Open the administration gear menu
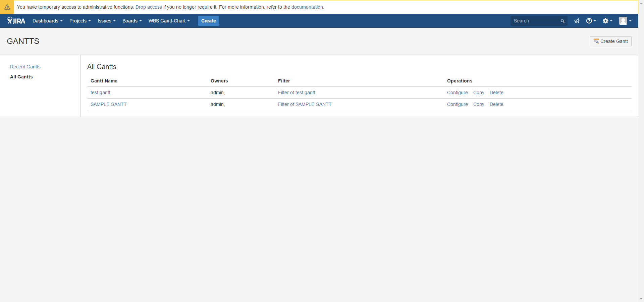This screenshot has width=644, height=302. (x=607, y=21)
